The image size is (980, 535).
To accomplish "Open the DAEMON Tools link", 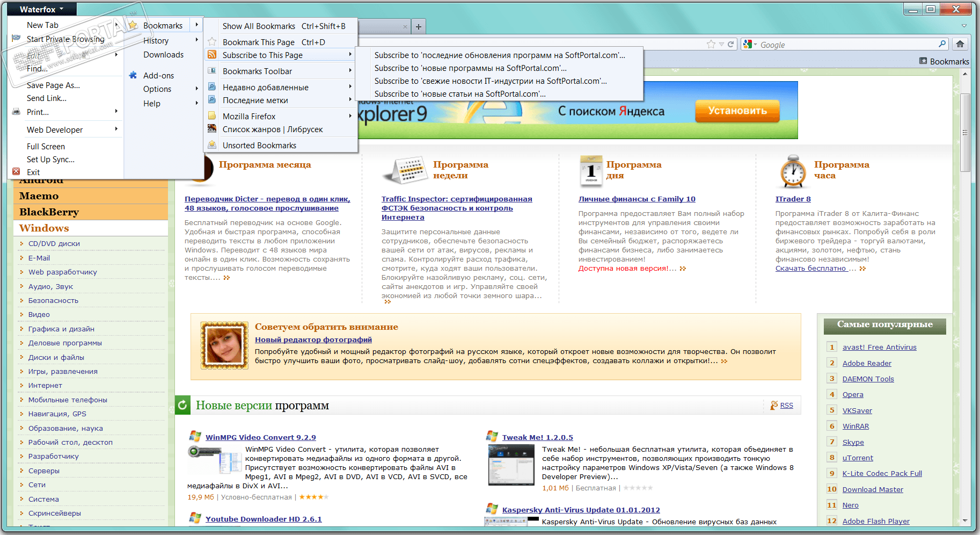I will pyautogui.click(x=868, y=379).
